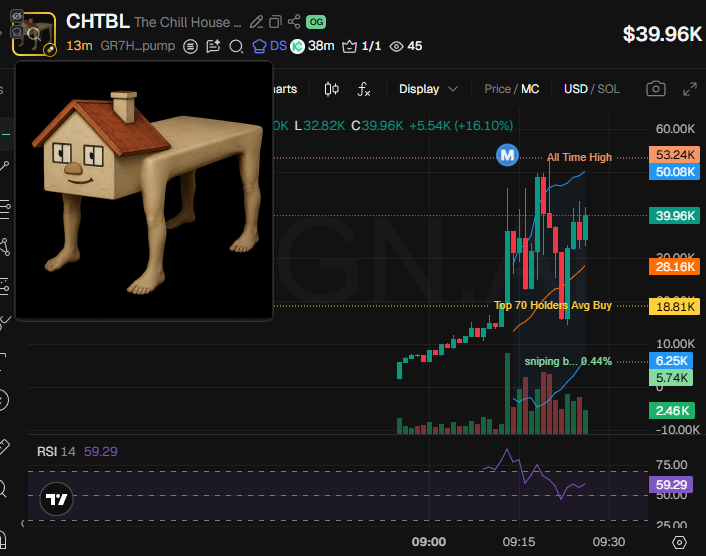Screen dimensions: 706x556
Task: Click the 39.96K green current price tag
Action: (674, 216)
